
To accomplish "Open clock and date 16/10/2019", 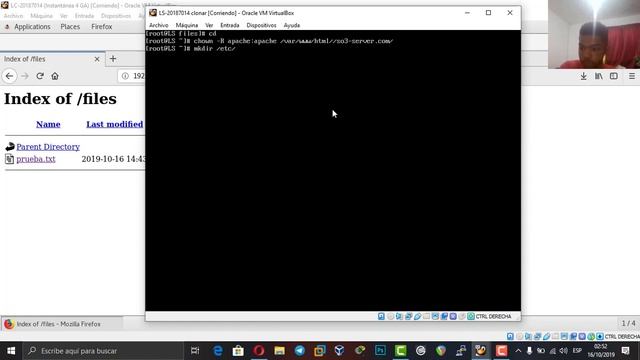I will (601, 351).
